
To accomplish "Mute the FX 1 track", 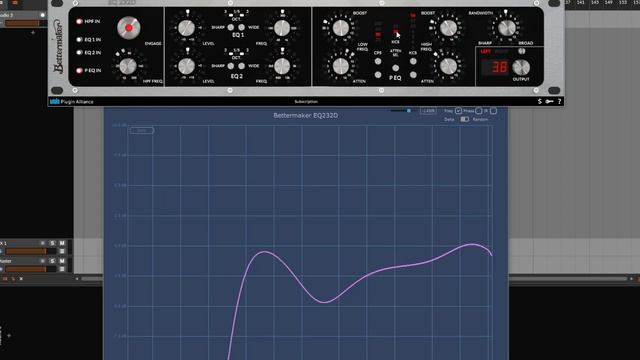I will coord(62,243).
